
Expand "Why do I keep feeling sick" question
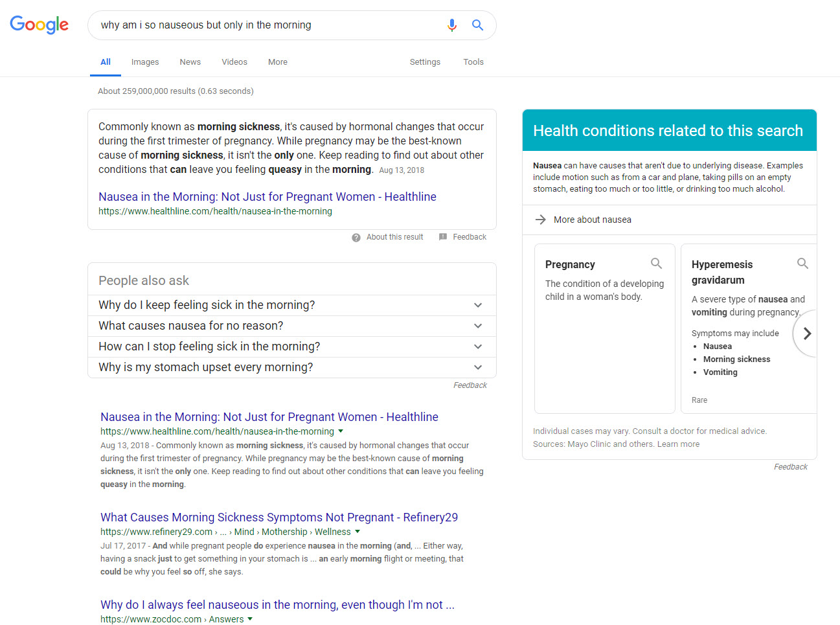point(478,305)
